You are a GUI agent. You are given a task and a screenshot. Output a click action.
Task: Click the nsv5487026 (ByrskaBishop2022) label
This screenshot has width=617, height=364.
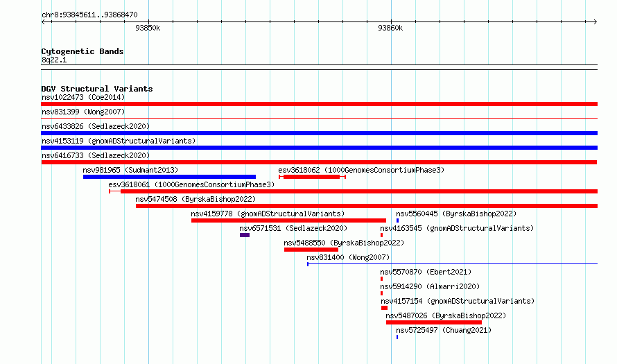pyautogui.click(x=446, y=315)
